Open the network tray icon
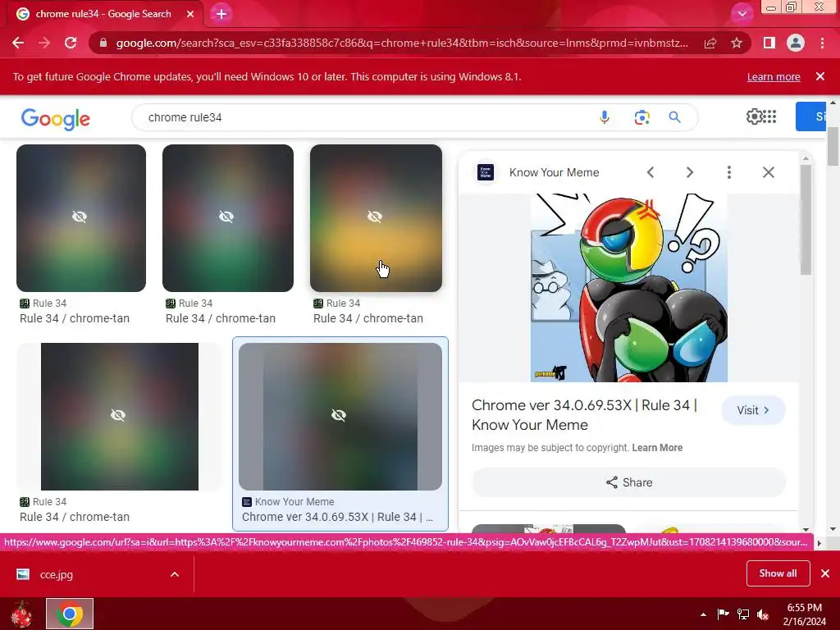 tap(743, 614)
